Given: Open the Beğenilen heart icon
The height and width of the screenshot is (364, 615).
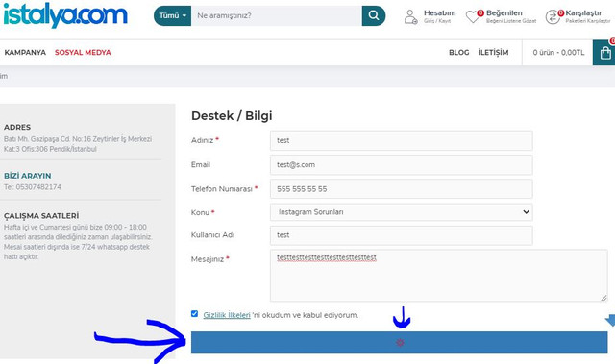Looking at the screenshot, I should pyautogui.click(x=473, y=16).
